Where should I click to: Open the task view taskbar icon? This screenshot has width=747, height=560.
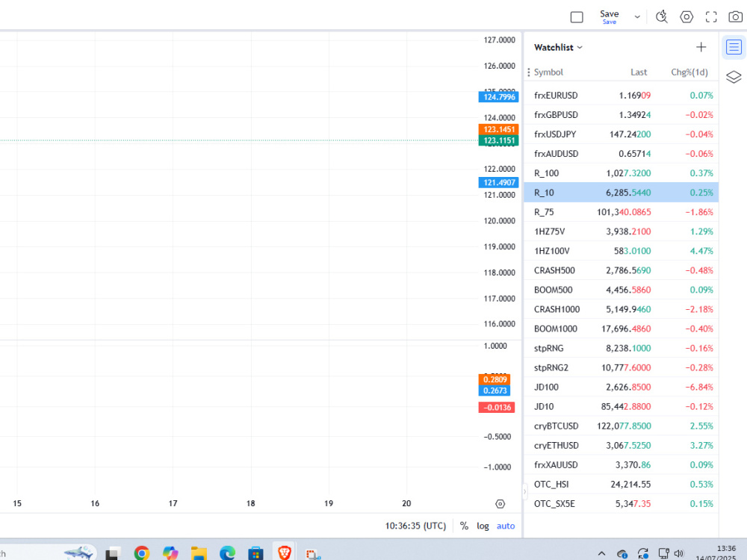click(113, 554)
